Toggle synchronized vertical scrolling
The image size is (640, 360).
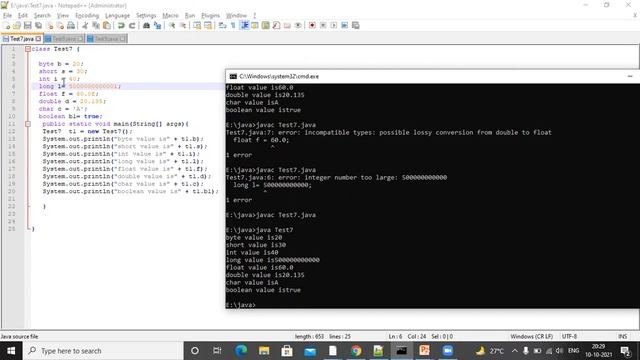click(197, 25)
